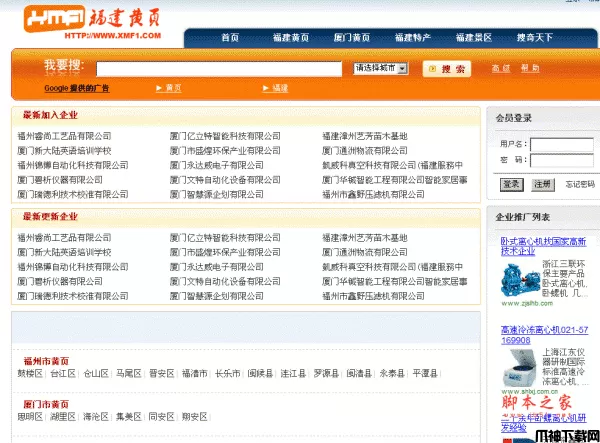This screenshot has height=443, width=600.
Task: Select 马尾区 district
Action: 129,373
